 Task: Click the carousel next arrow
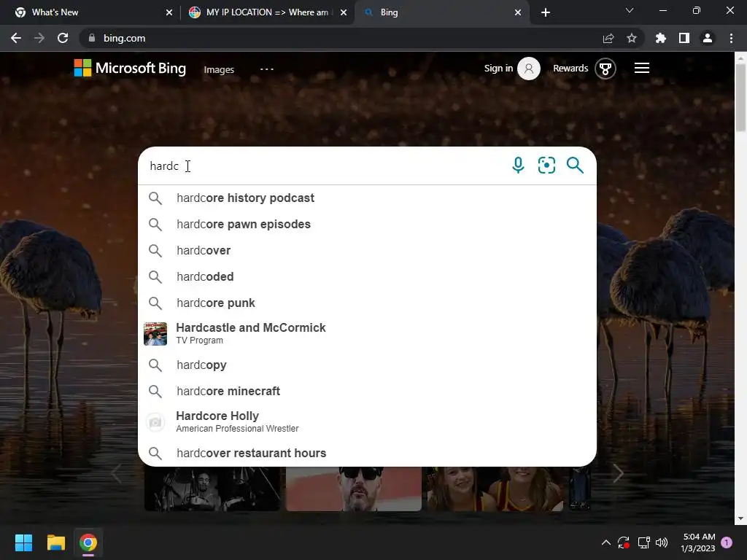pyautogui.click(x=618, y=473)
